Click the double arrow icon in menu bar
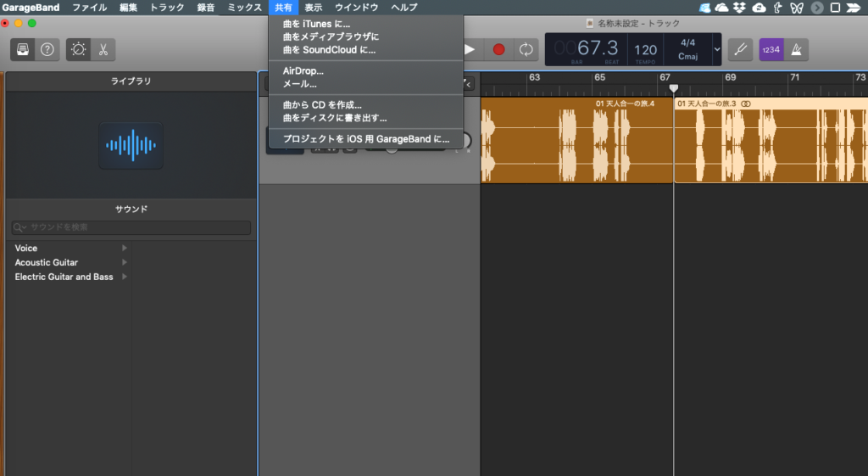The height and width of the screenshot is (476, 868). point(854,7)
